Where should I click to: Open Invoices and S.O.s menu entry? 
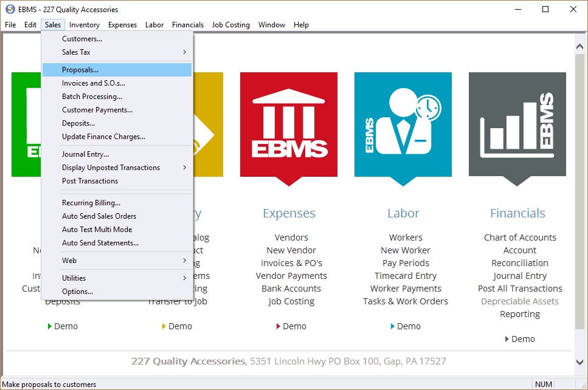[x=117, y=83]
